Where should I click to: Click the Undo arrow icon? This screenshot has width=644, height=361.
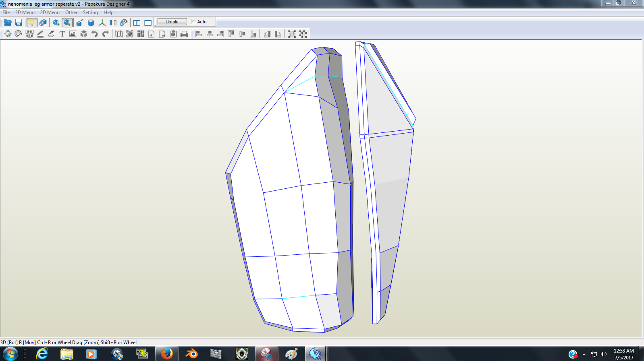click(x=95, y=34)
